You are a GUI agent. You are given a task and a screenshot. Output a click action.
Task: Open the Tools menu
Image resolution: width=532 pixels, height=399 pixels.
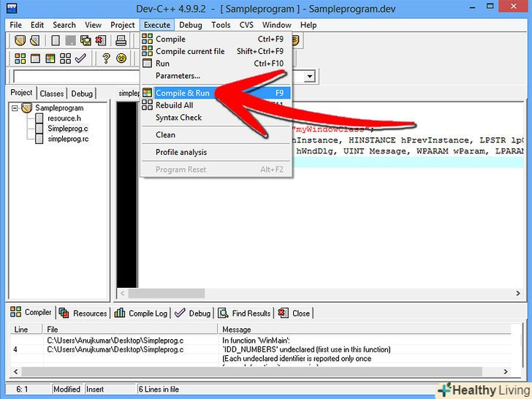pyautogui.click(x=221, y=25)
